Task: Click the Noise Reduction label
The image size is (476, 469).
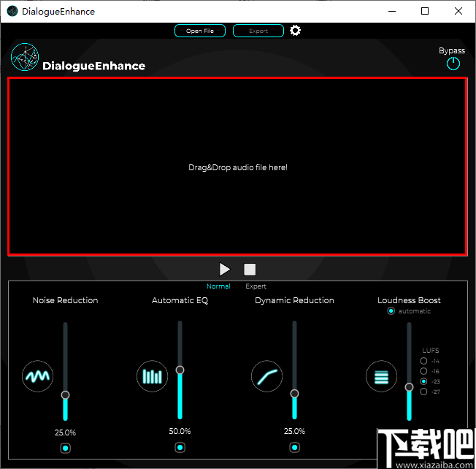Action: click(x=65, y=300)
